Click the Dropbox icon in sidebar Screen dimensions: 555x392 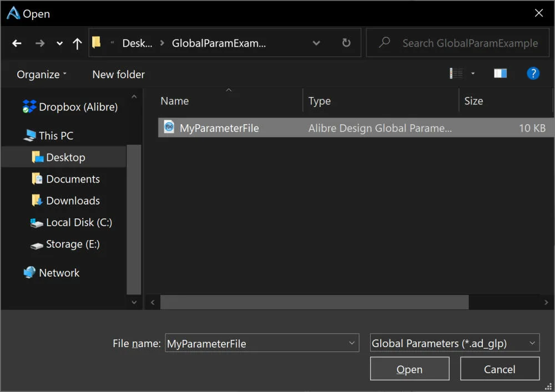[x=29, y=106]
